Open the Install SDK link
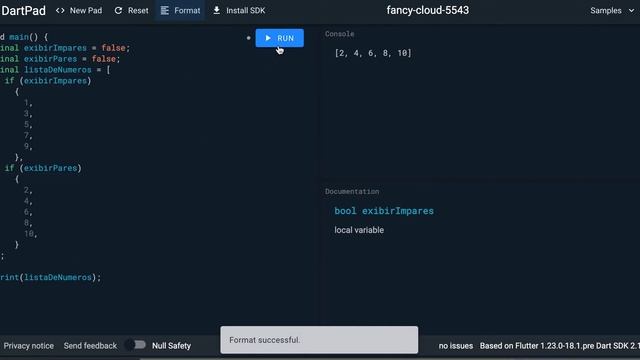 239,11
